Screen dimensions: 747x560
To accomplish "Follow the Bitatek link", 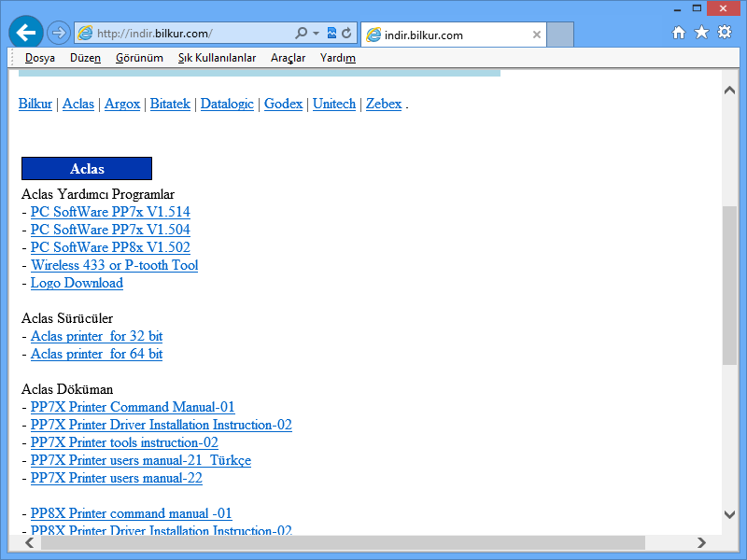I will [170, 104].
